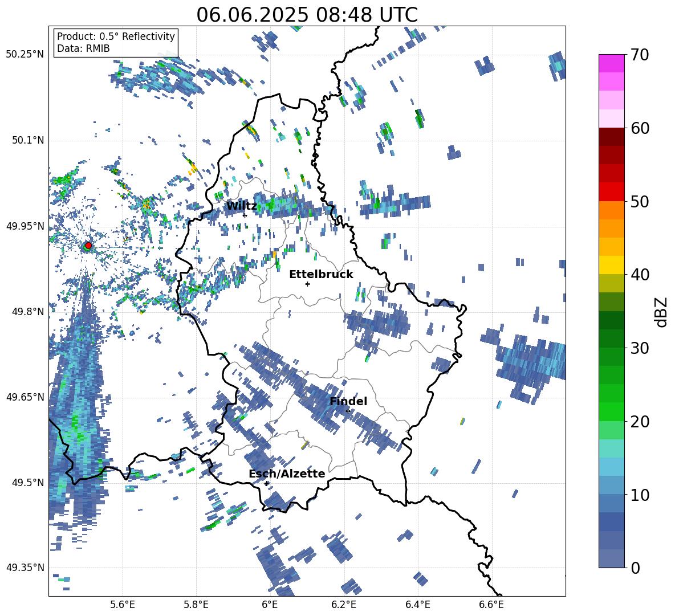
Task: Click the colorbar tick value 70
Action: click(640, 55)
